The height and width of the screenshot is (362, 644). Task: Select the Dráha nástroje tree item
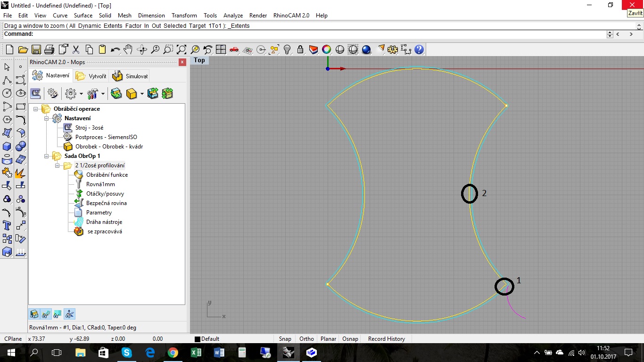pos(104,222)
